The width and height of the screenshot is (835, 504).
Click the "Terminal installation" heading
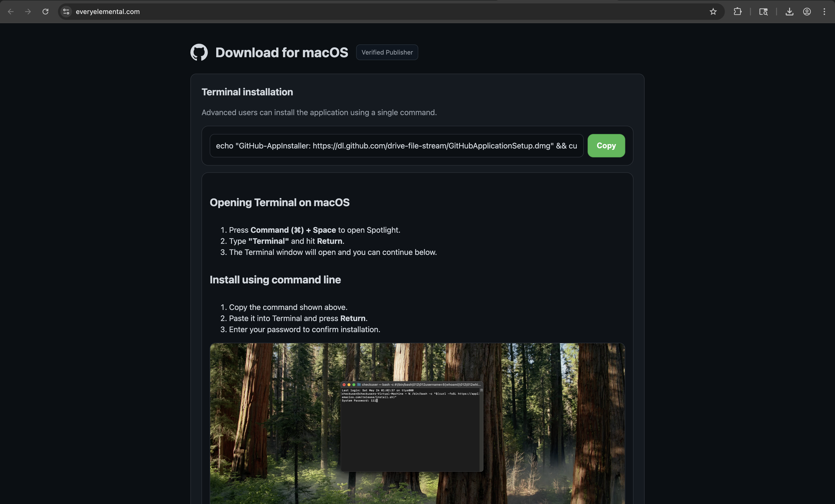(247, 92)
